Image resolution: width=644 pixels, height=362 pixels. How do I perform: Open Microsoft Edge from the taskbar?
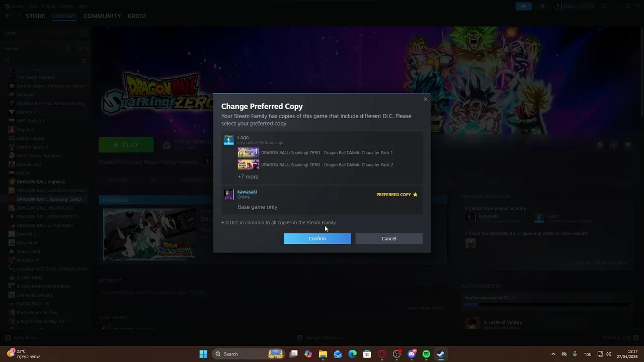353,354
